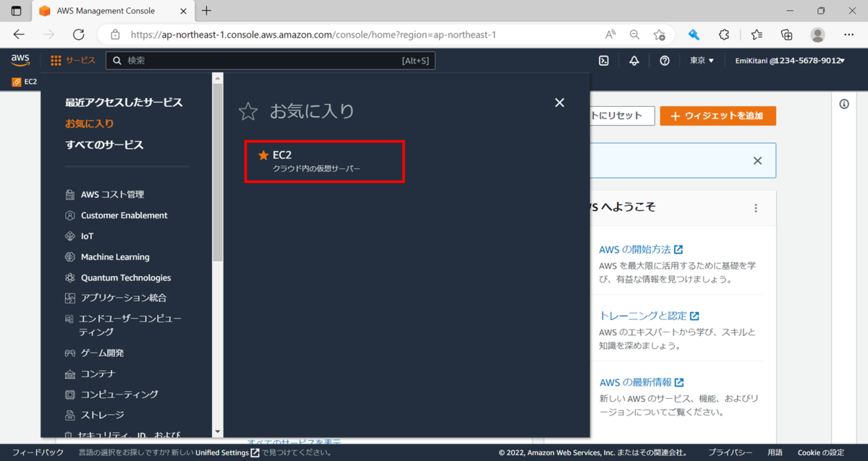Select すべてのサービス in the menu

[104, 145]
